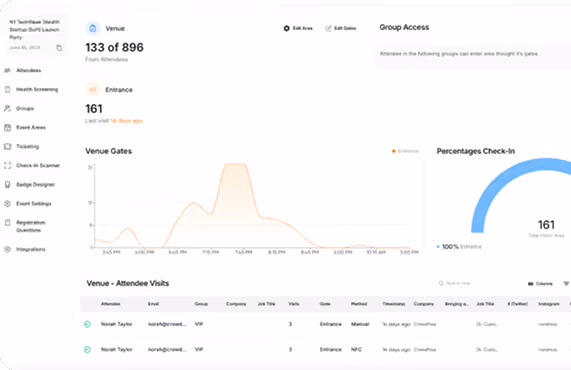Screen dimensions: 571x370
Task: Click the Manual method cell
Action: tap(360, 324)
